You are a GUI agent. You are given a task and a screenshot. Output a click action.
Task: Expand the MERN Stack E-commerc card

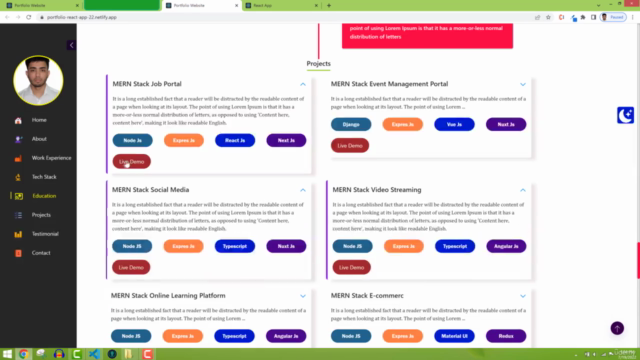pyautogui.click(x=523, y=296)
